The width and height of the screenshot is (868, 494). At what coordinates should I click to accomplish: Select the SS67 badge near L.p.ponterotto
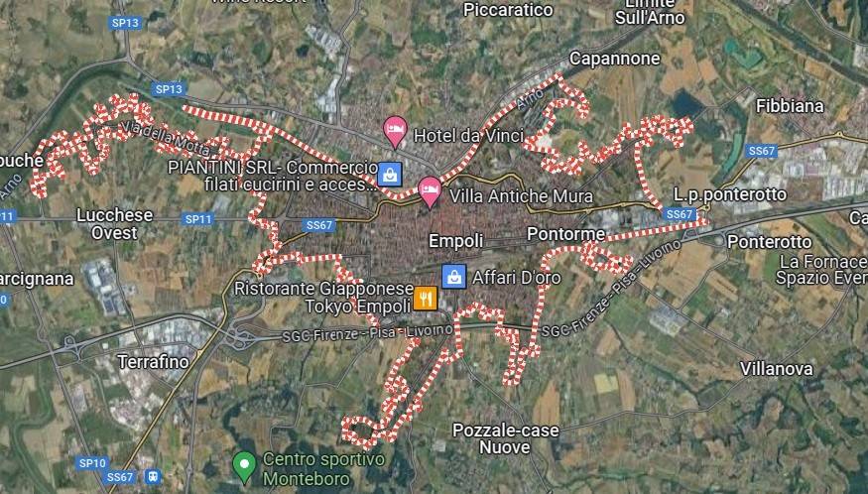680,214
